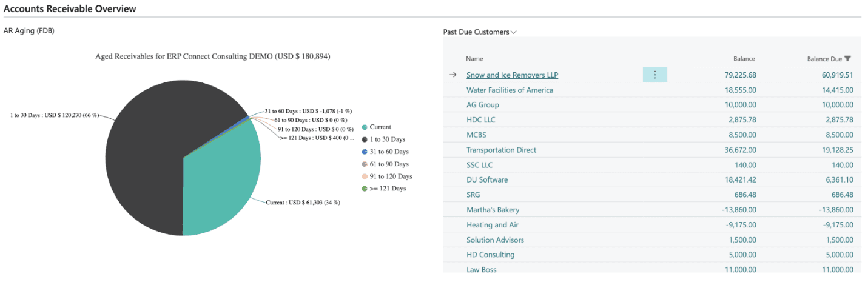Image resolution: width=868 pixels, height=285 pixels.
Task: Open Martha's Bakery customer record
Action: pyautogui.click(x=493, y=210)
